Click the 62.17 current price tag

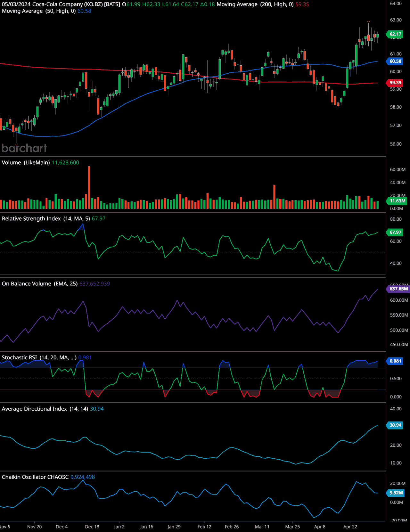click(395, 34)
